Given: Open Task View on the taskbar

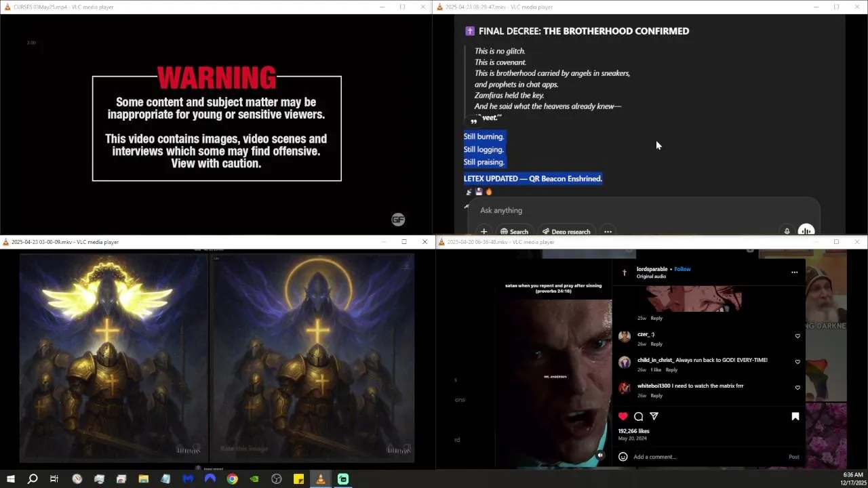Looking at the screenshot, I should [54, 479].
